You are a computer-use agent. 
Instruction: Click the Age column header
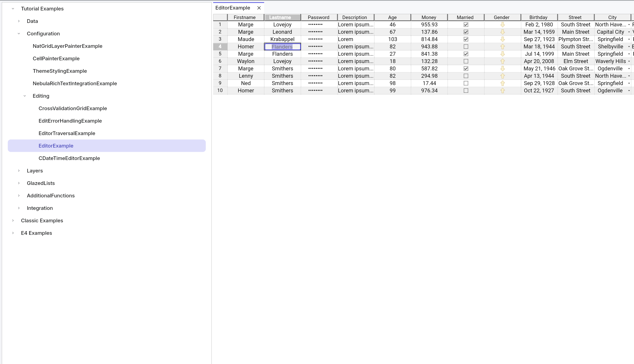(393, 17)
